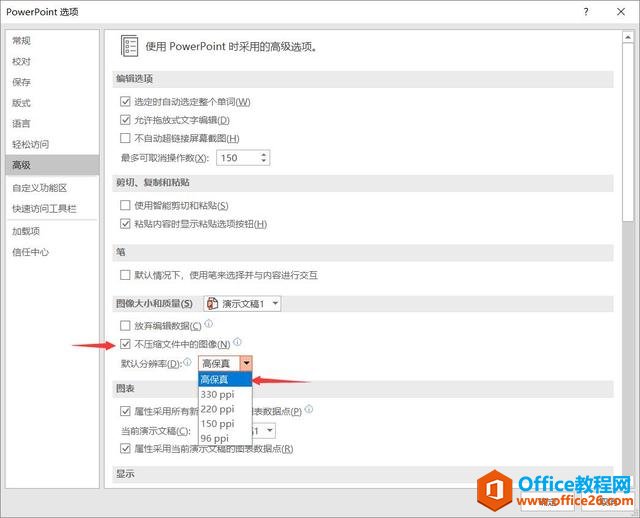Toggle 允许拖放式文字编辑 checkbox

tap(125, 120)
